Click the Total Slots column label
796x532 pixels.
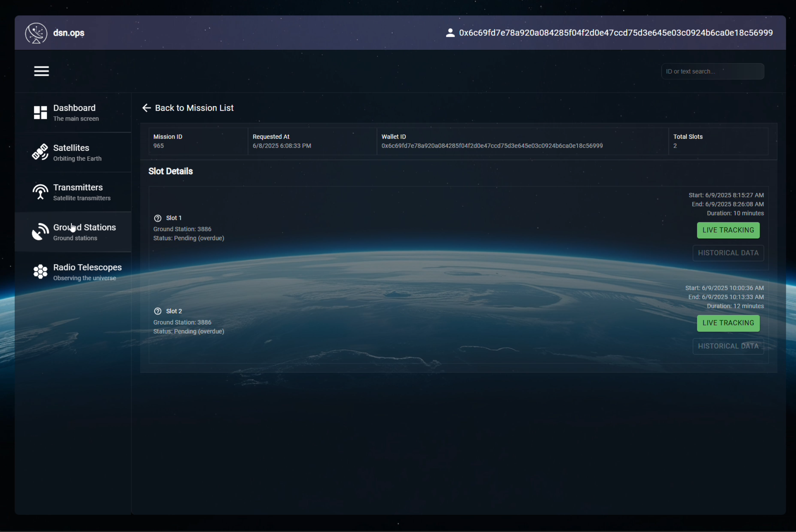point(688,137)
